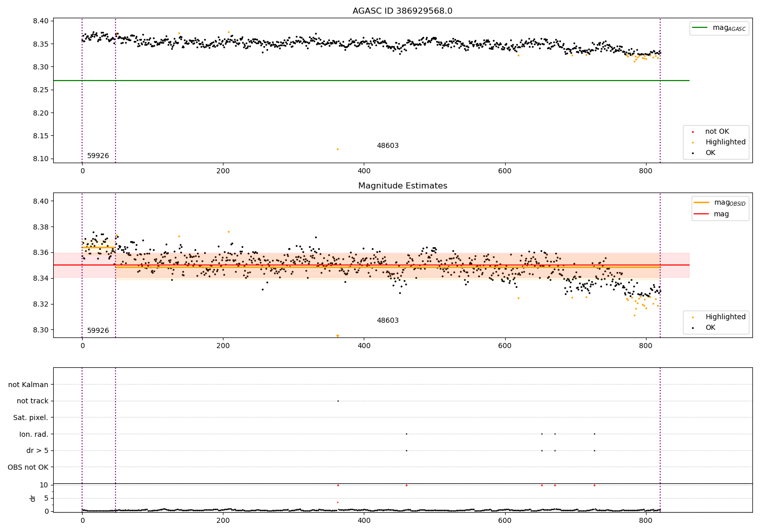
Task: Select the 400 x-tick under the bottom plot
Action: pos(364,520)
